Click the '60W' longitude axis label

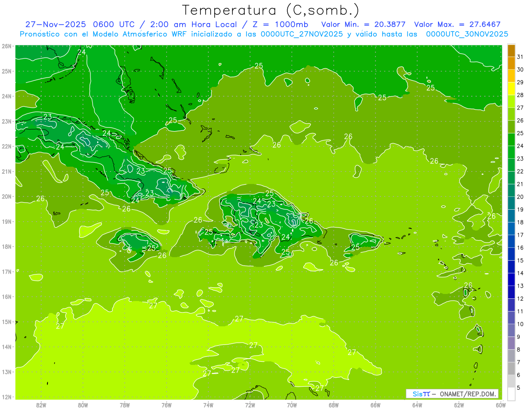pyautogui.click(x=501, y=404)
